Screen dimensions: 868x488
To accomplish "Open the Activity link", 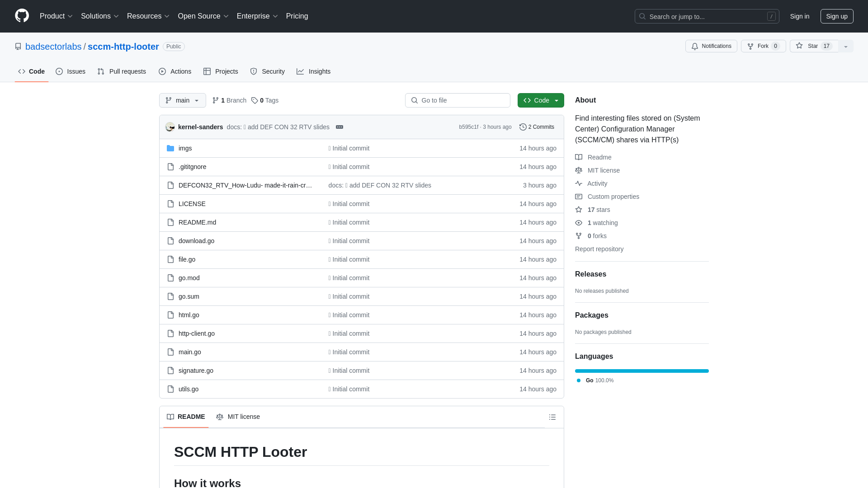I will pos(591,183).
